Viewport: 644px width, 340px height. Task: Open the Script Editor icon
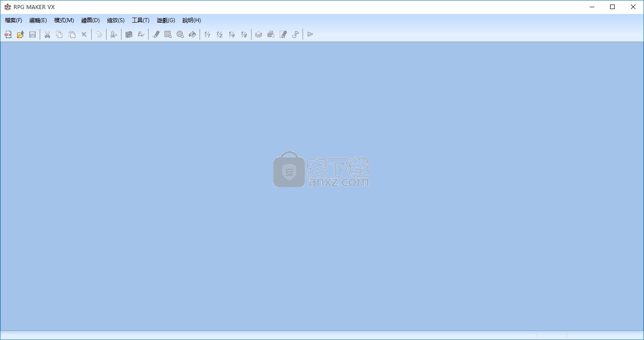click(x=283, y=34)
